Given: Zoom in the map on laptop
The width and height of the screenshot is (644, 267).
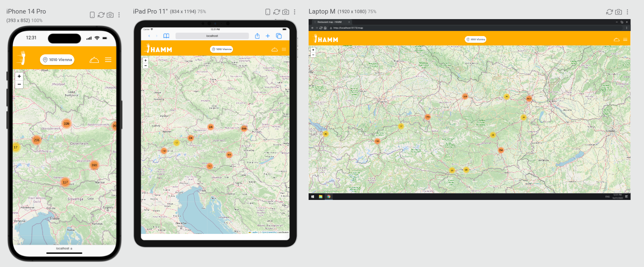Looking at the screenshot, I should tap(313, 50).
